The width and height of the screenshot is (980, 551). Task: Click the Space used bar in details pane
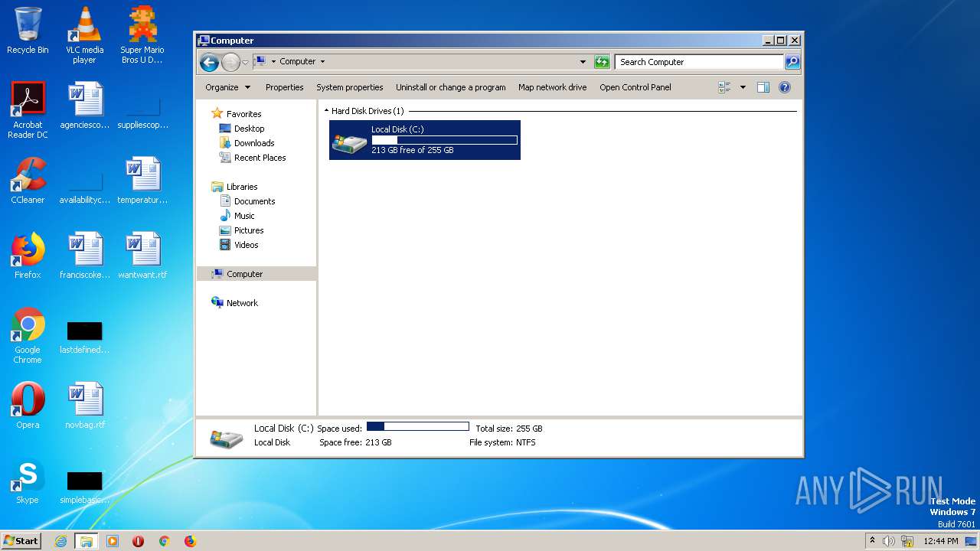418,426
